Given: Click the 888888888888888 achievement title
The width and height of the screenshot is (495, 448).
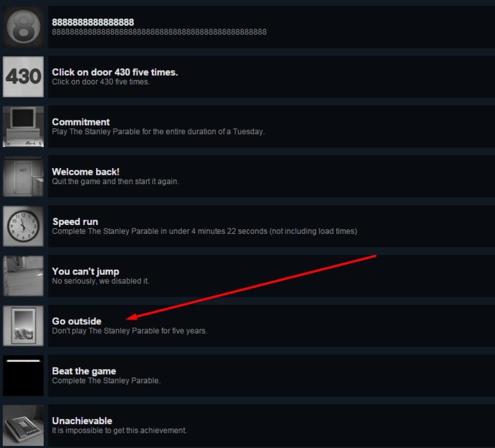Looking at the screenshot, I should click(93, 22).
